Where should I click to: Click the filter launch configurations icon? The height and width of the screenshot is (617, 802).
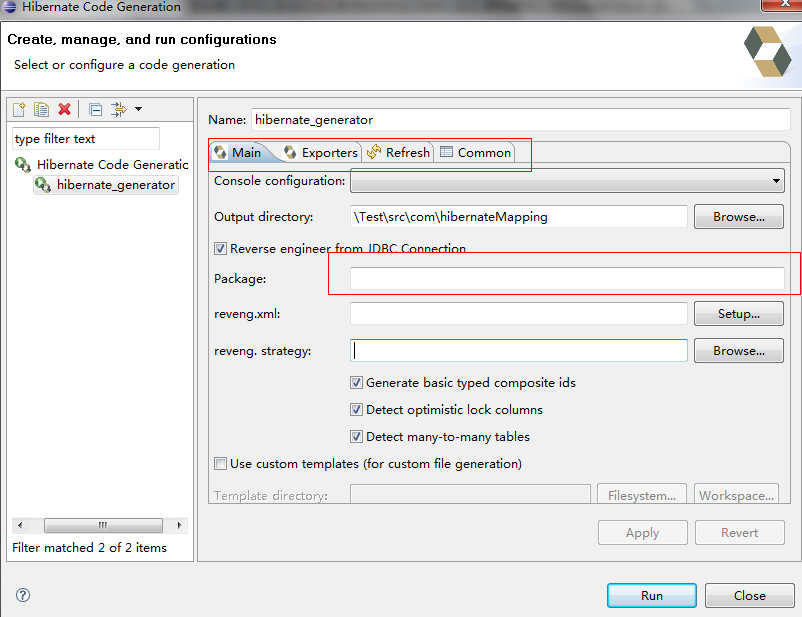(119, 109)
